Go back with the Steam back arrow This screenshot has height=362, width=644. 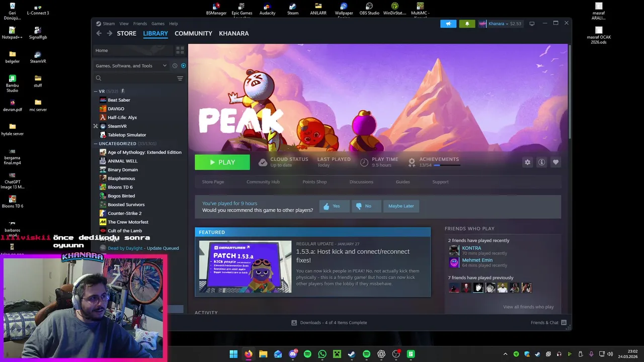[99, 33]
